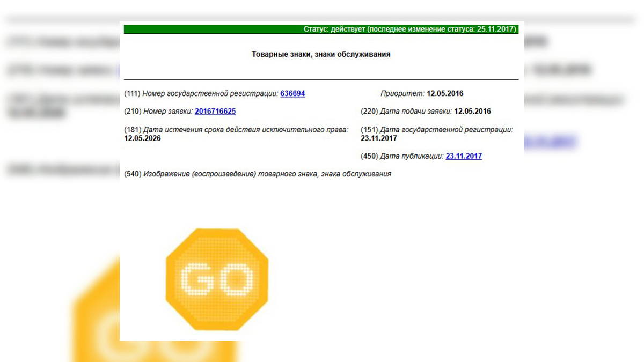Click the orange GO trademark image
Image resolution: width=644 pixels, height=362 pixels.
pyautogui.click(x=217, y=279)
